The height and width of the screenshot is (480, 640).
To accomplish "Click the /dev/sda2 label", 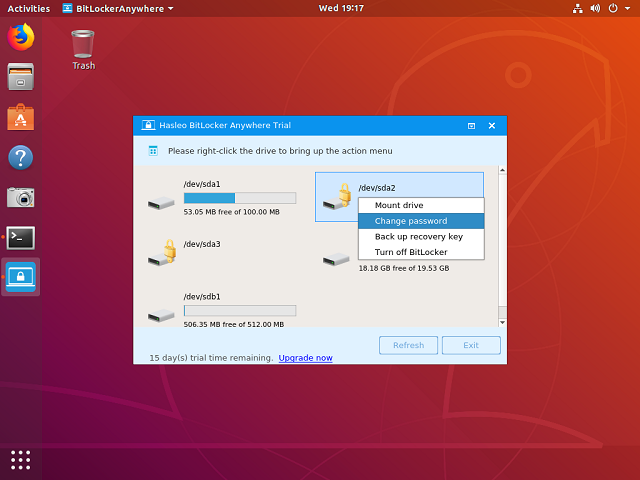I will tap(377, 188).
